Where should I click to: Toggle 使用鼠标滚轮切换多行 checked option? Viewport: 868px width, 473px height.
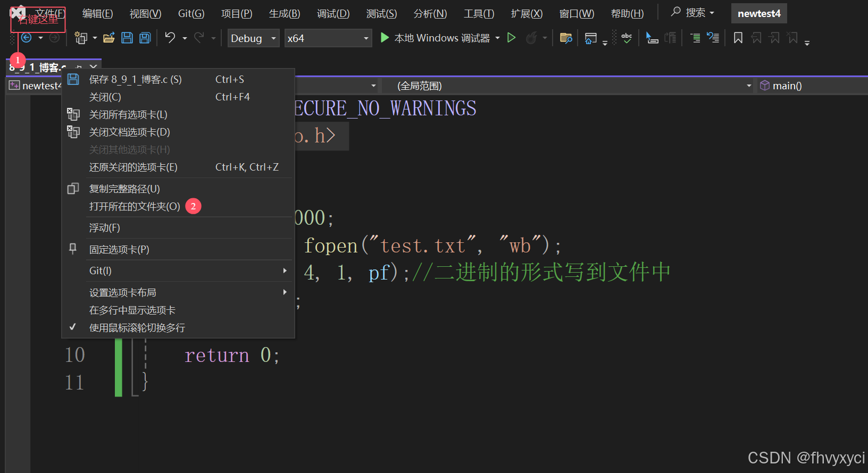point(178,327)
